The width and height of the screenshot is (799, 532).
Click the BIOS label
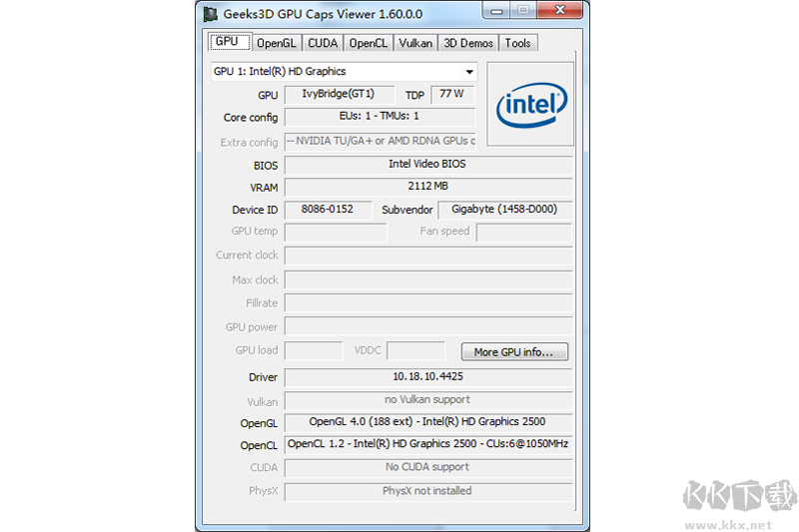click(x=266, y=166)
